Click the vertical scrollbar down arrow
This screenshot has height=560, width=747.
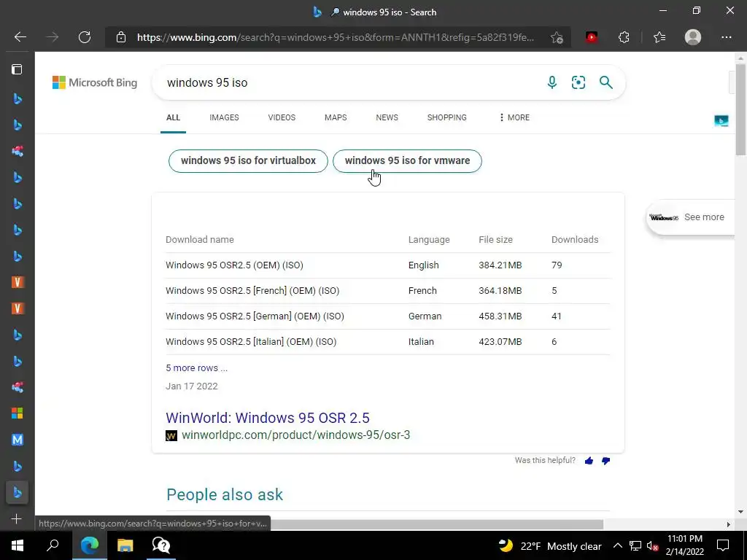pyautogui.click(x=740, y=513)
